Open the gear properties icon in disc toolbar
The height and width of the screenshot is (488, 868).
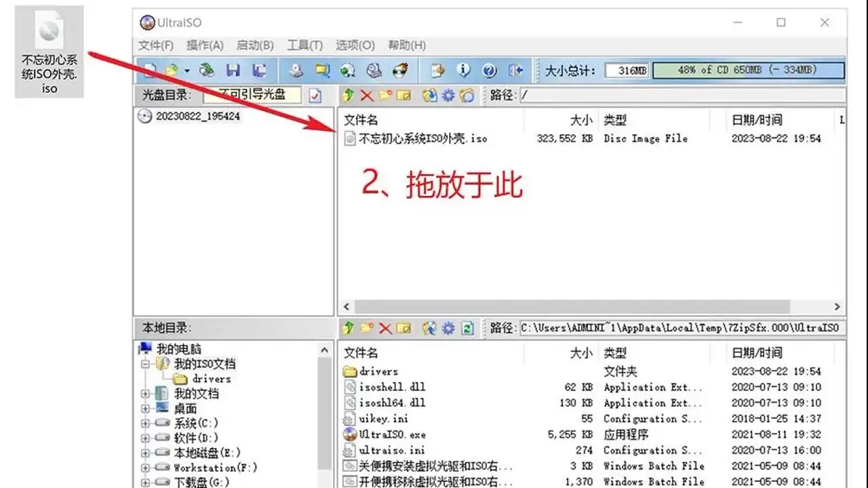pyautogui.click(x=448, y=96)
